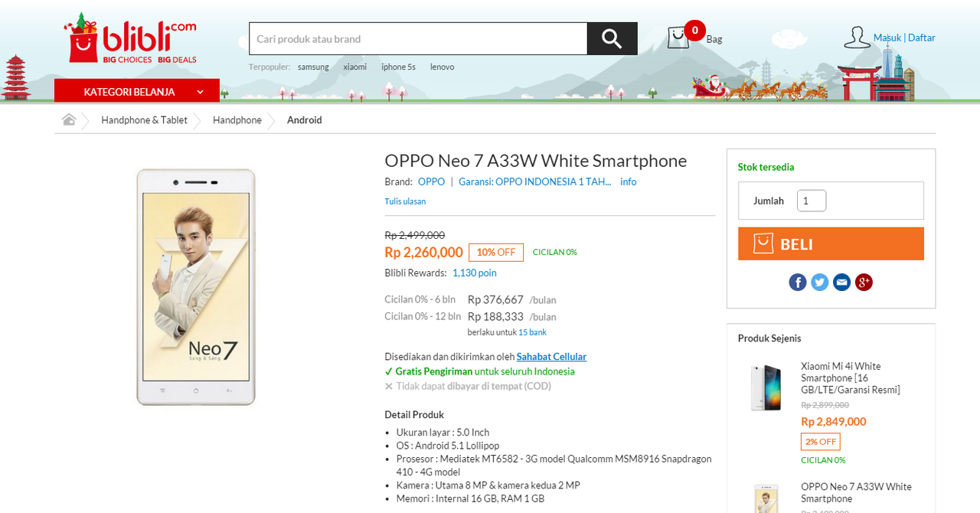Open Xiaomi Mi 4i thumbnail in Produk Sejenis
The height and width of the screenshot is (513, 980).
coord(766,387)
